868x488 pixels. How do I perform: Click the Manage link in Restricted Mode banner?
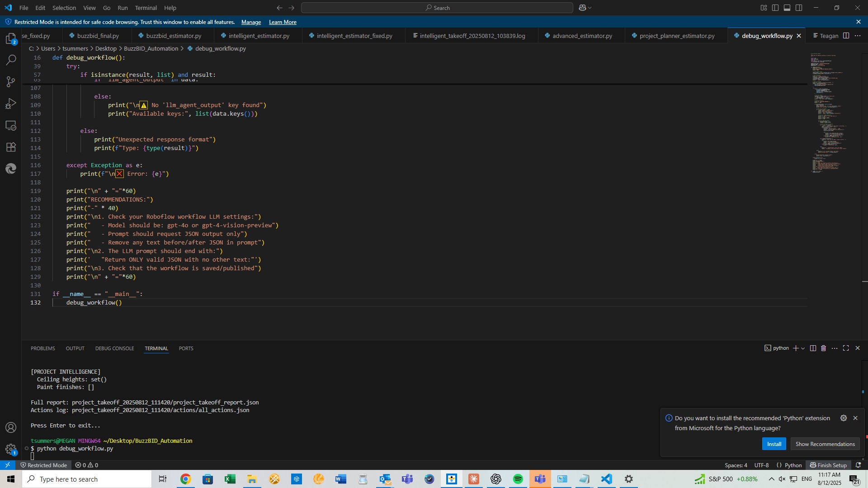tap(251, 22)
